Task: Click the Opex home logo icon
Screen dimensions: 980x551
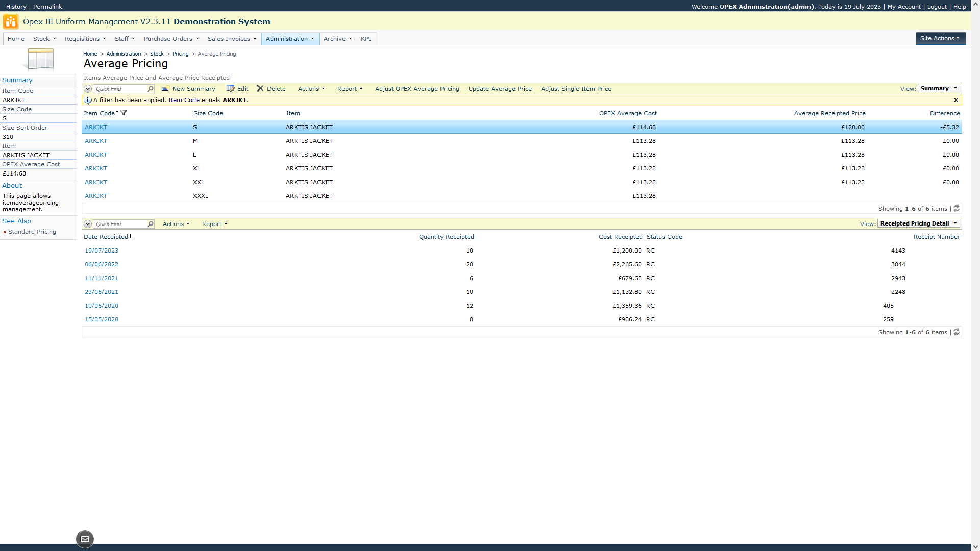Action: 11,22
